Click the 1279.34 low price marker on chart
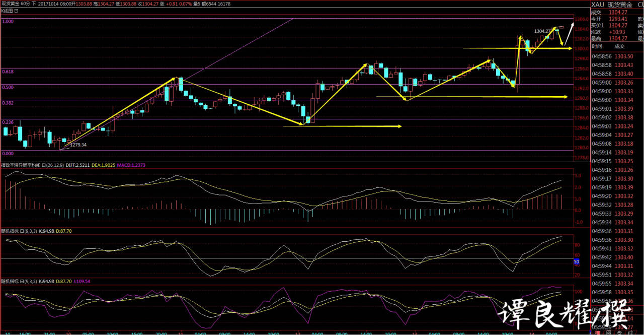Viewport: 644px width, 335px height. (78, 145)
